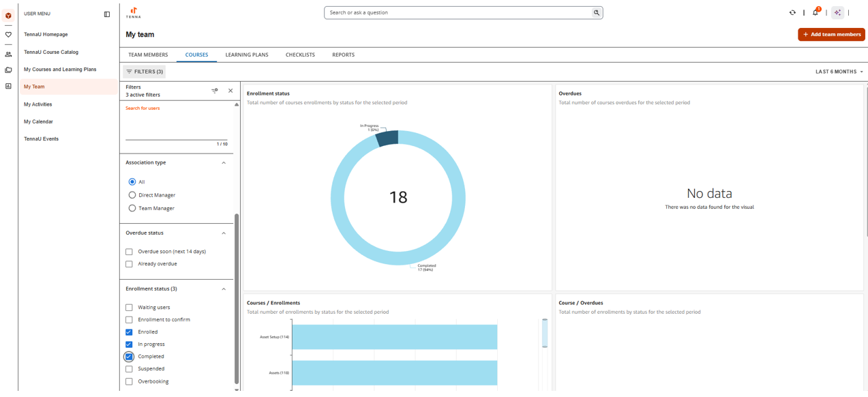Image resolution: width=868 pixels, height=397 pixels.
Task: Check the Overbooking box
Action: pyautogui.click(x=129, y=382)
